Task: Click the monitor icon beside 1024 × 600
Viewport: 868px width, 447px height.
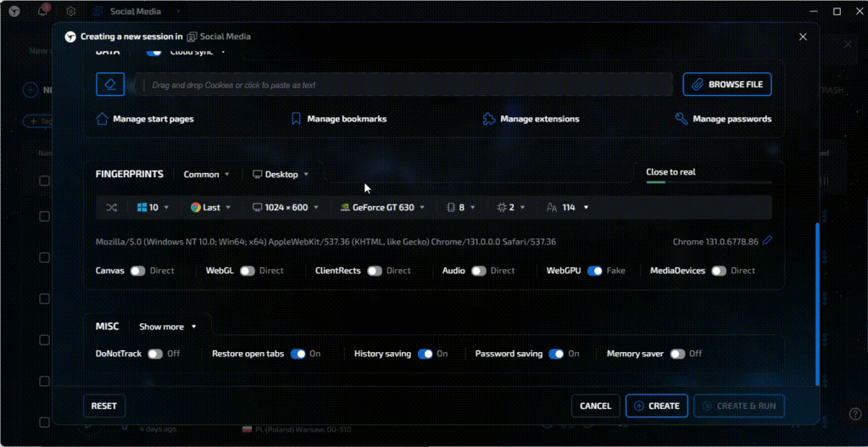Action: pyautogui.click(x=257, y=207)
